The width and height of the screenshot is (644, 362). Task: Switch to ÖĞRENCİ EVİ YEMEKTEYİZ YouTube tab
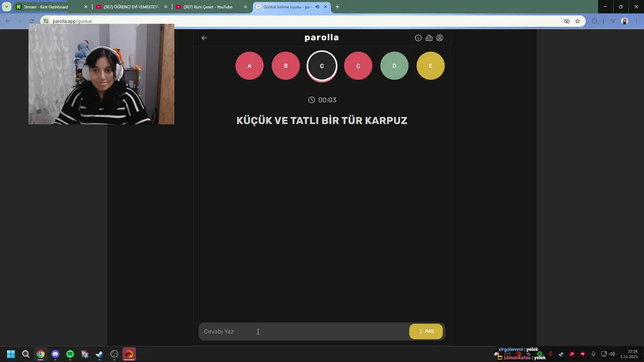tap(131, 7)
